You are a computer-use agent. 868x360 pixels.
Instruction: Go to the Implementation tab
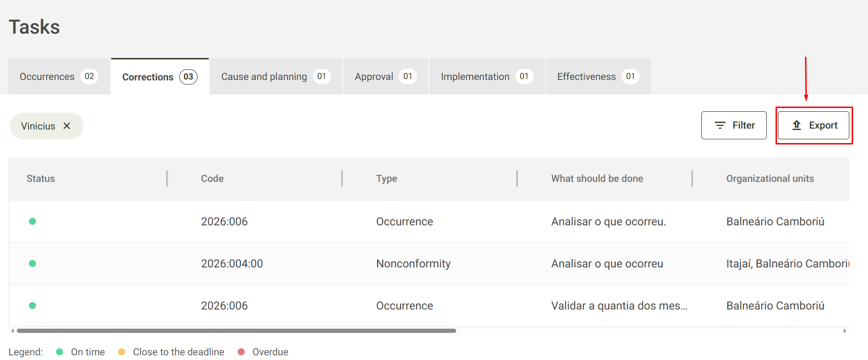click(x=487, y=76)
